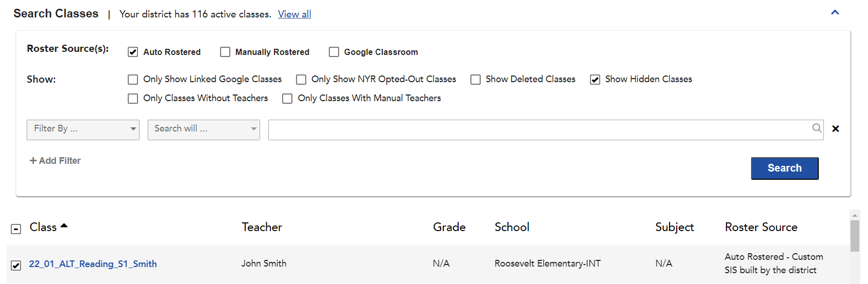Open the Search will dropdown
The height and width of the screenshot is (284, 868).
[204, 129]
